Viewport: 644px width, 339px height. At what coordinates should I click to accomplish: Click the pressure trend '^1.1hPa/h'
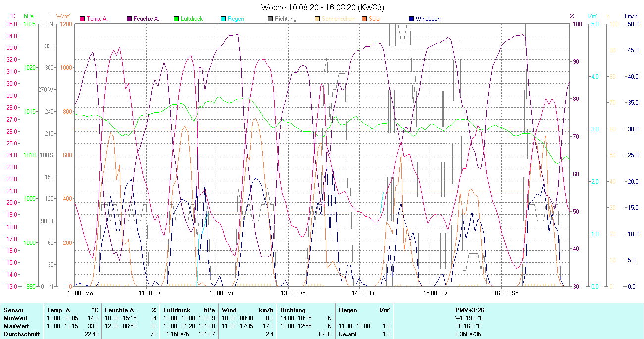click(x=177, y=334)
